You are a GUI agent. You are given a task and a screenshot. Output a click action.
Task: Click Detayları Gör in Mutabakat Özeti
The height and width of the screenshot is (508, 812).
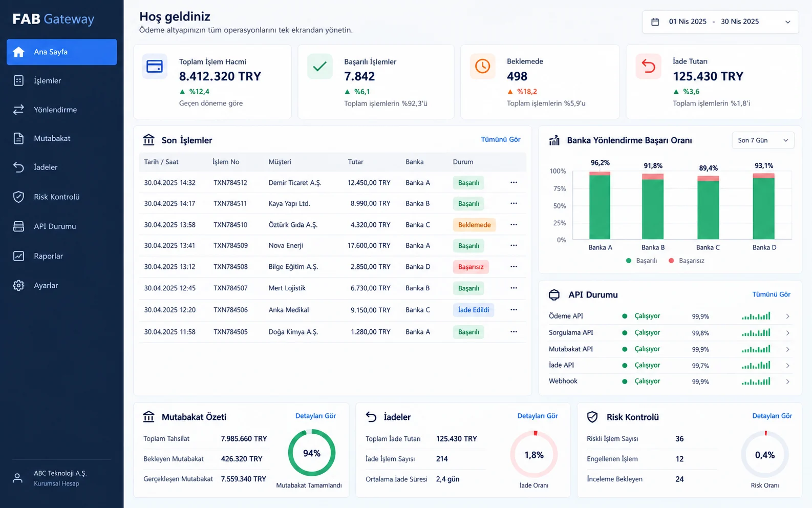(x=315, y=416)
